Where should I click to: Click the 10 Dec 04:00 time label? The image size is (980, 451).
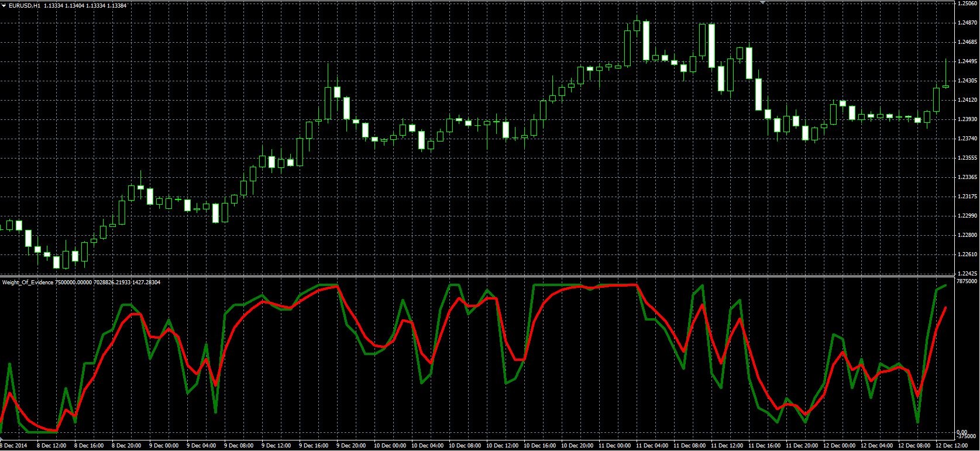tap(427, 446)
